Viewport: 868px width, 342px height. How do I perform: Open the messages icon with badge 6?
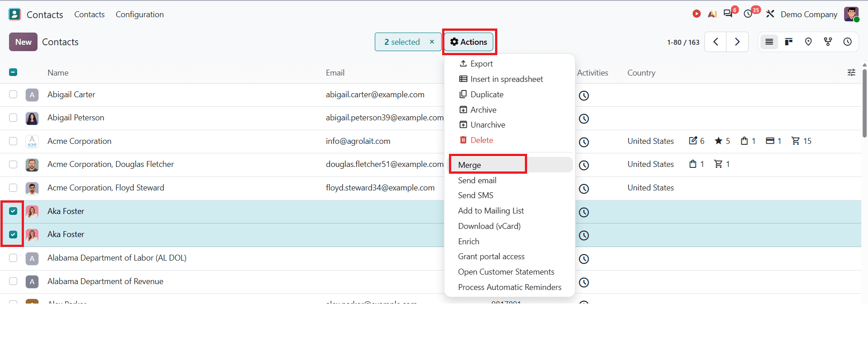click(x=728, y=14)
